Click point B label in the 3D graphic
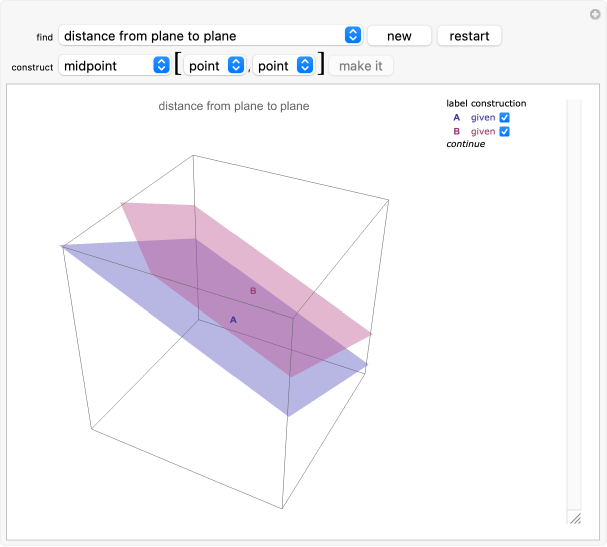The width and height of the screenshot is (607, 547). [253, 290]
